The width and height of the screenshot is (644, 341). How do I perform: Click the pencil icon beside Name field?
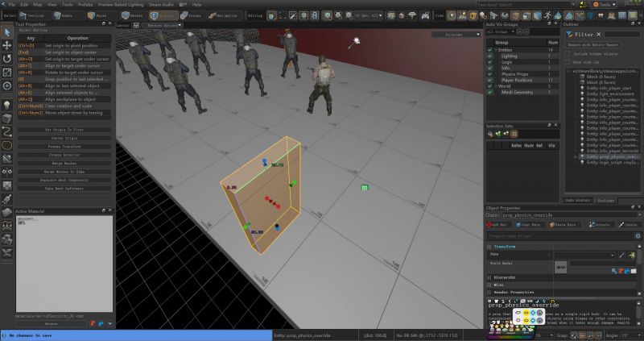621,256
